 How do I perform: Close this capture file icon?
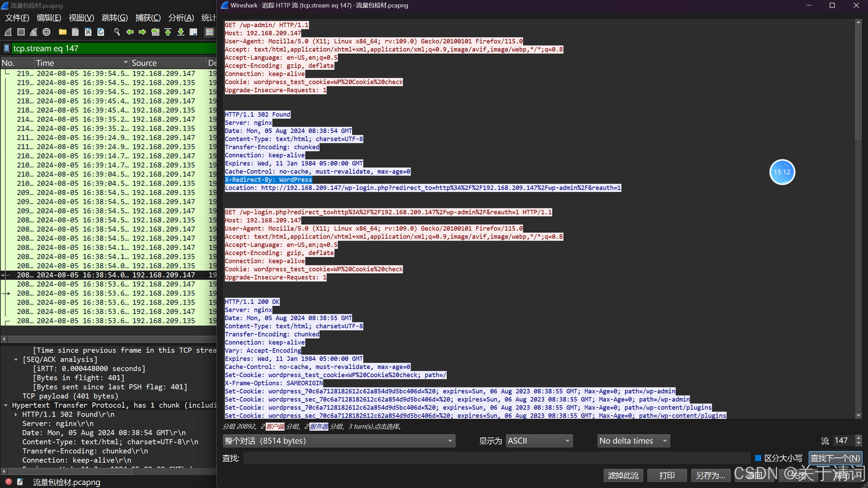(88, 32)
